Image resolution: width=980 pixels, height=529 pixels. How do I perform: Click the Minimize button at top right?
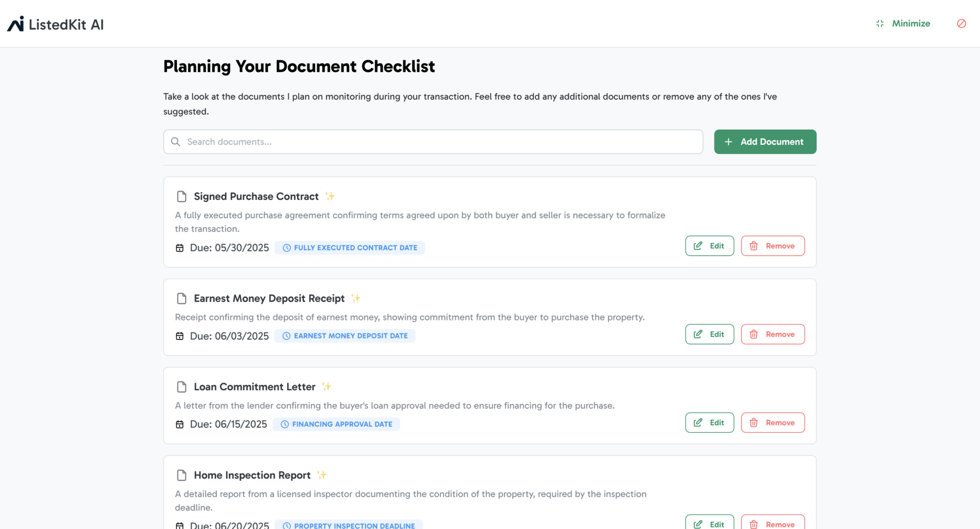click(903, 23)
